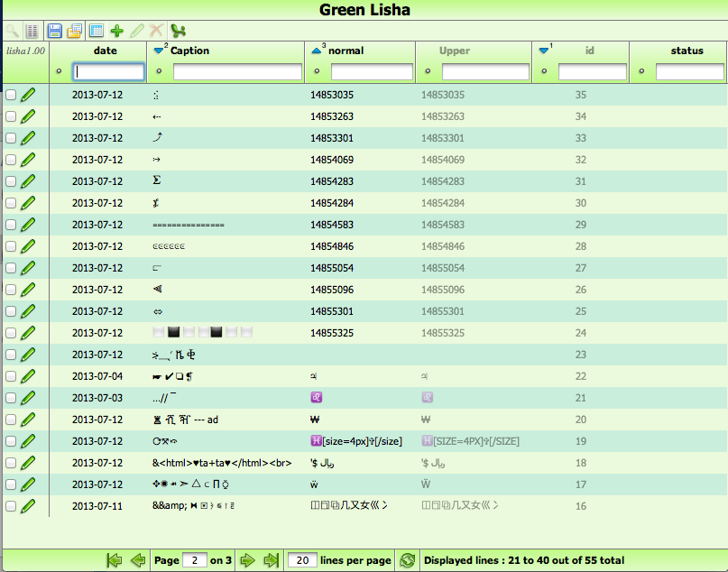Click the red X delete icon
The width and height of the screenshot is (728, 572).
click(156, 30)
